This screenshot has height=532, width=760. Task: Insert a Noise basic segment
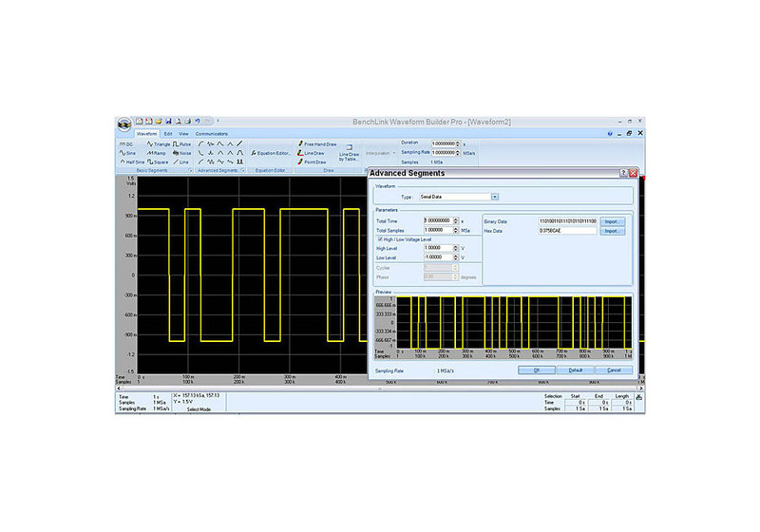(181, 153)
